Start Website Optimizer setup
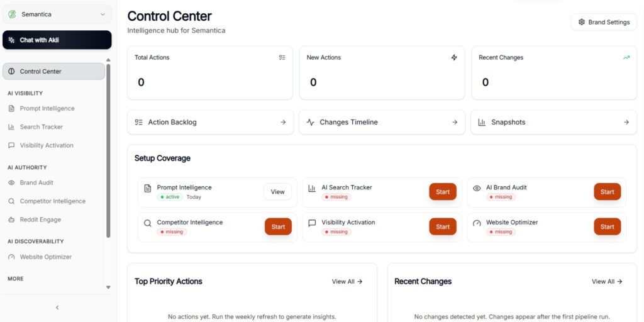Image resolution: width=644 pixels, height=322 pixels. tap(608, 226)
